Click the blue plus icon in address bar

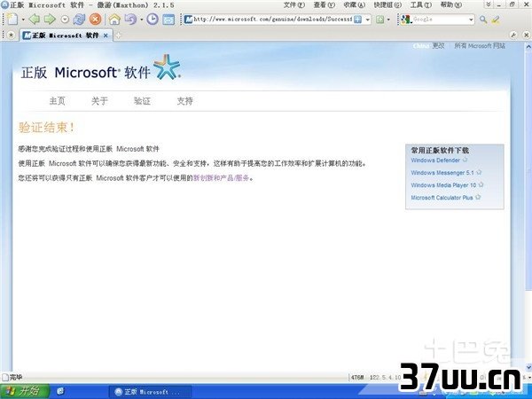pos(357,20)
